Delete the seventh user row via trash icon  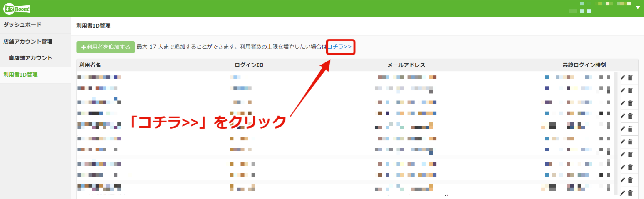point(630,154)
